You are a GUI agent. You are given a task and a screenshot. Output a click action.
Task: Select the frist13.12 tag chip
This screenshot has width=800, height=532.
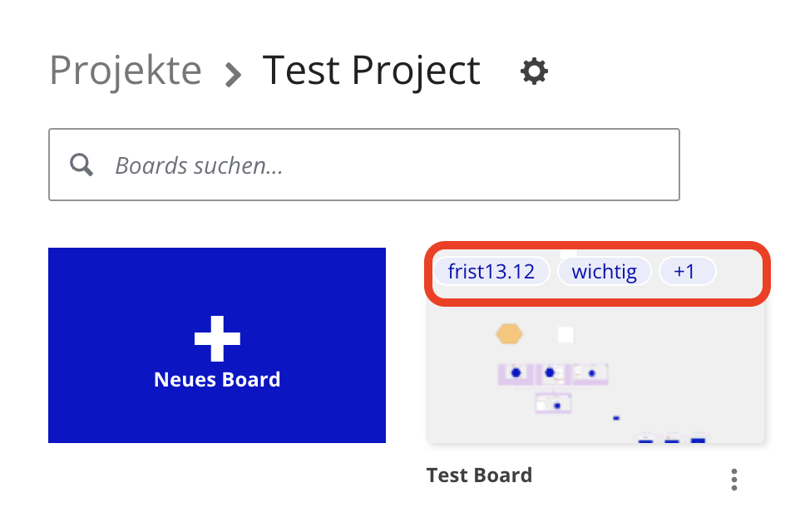tap(491, 272)
